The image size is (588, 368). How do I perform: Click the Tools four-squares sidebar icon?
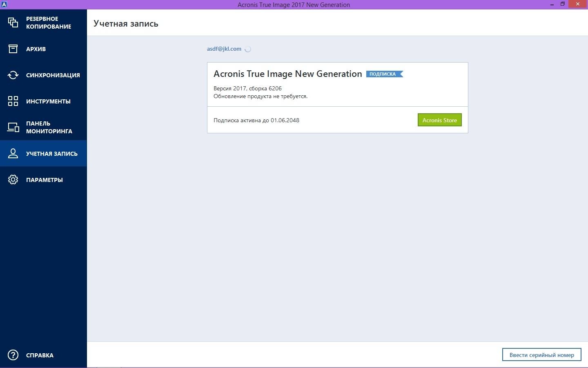pos(13,101)
